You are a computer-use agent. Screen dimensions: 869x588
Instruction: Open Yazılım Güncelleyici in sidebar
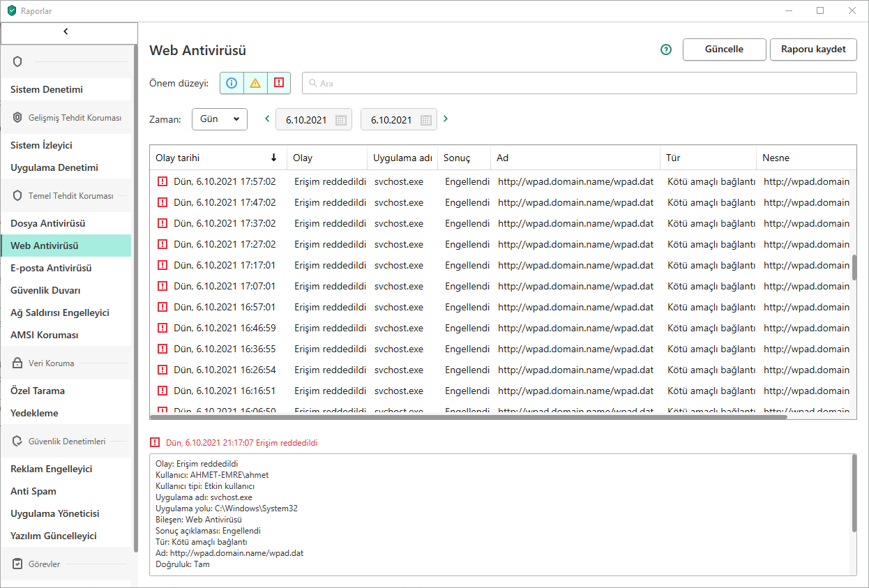click(66, 536)
